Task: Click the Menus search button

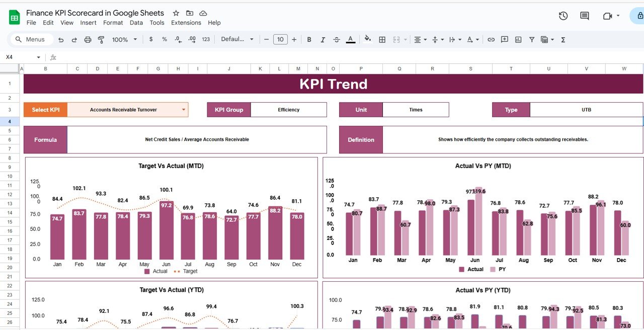Action: point(30,40)
